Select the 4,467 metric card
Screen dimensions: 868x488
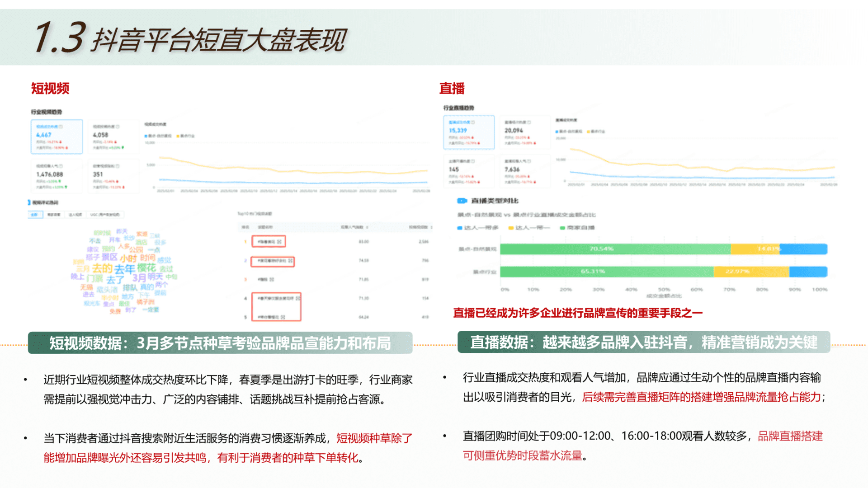57,137
